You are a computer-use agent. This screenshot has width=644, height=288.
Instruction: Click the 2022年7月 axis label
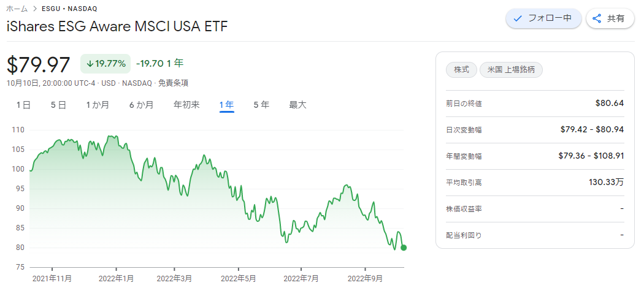click(301, 279)
